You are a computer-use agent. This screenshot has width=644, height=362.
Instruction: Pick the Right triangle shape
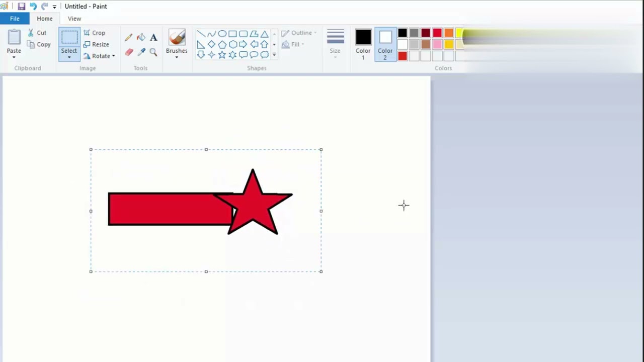pos(201,44)
